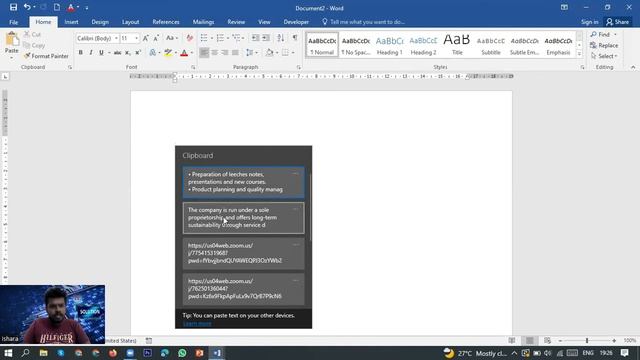
Task: Paste clipboard item about sole proprietorship
Action: 244,218
